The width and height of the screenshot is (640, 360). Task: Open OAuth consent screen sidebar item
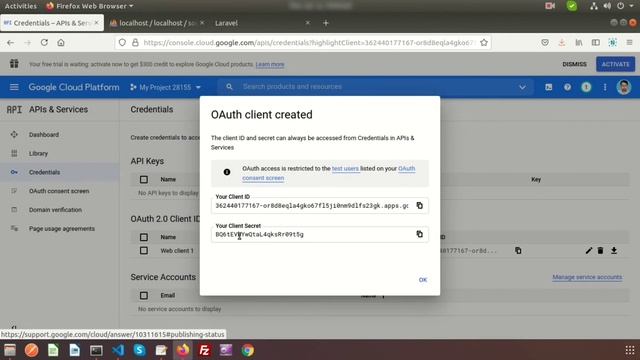[x=59, y=191]
